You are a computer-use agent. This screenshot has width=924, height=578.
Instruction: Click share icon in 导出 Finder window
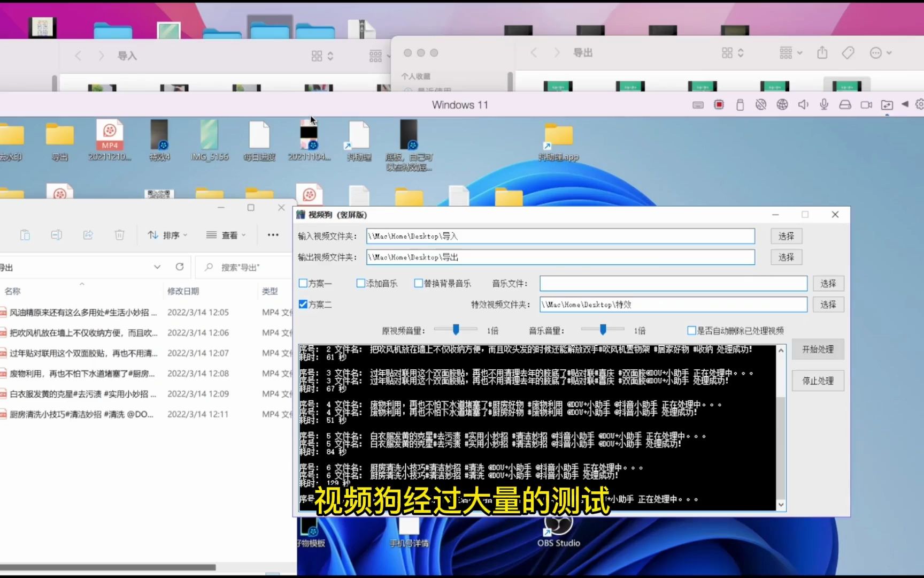[x=822, y=52]
